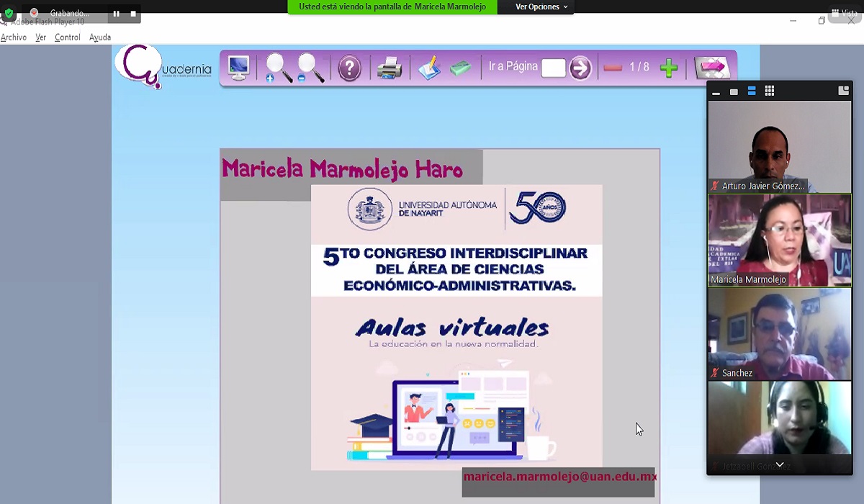
Task: Click the Universidad Autónoma de Nayarit logo
Action: pos(422,210)
